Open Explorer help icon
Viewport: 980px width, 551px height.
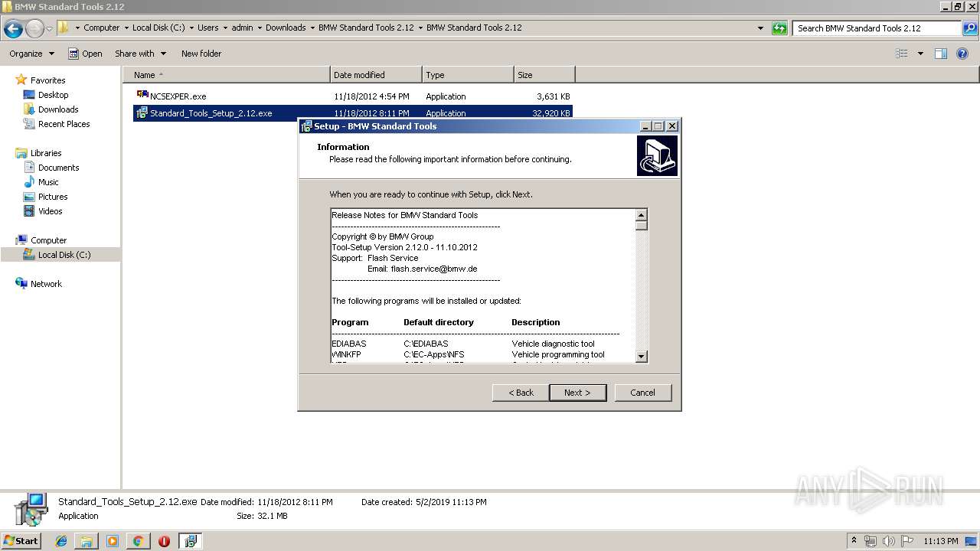[963, 54]
